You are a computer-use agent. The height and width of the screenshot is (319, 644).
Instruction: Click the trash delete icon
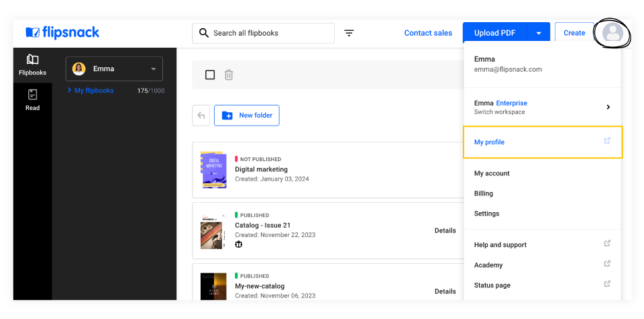(229, 75)
